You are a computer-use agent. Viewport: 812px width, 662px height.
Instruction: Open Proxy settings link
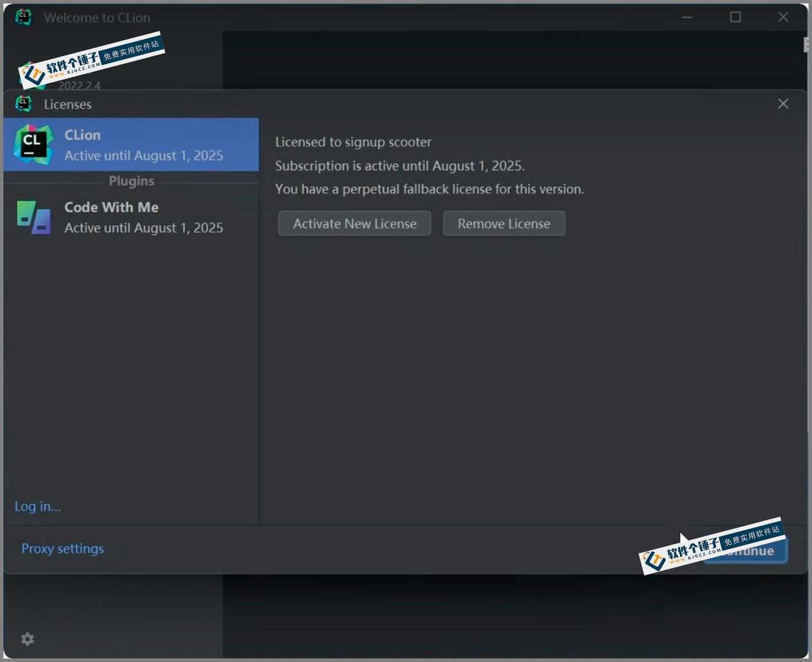[x=63, y=548]
